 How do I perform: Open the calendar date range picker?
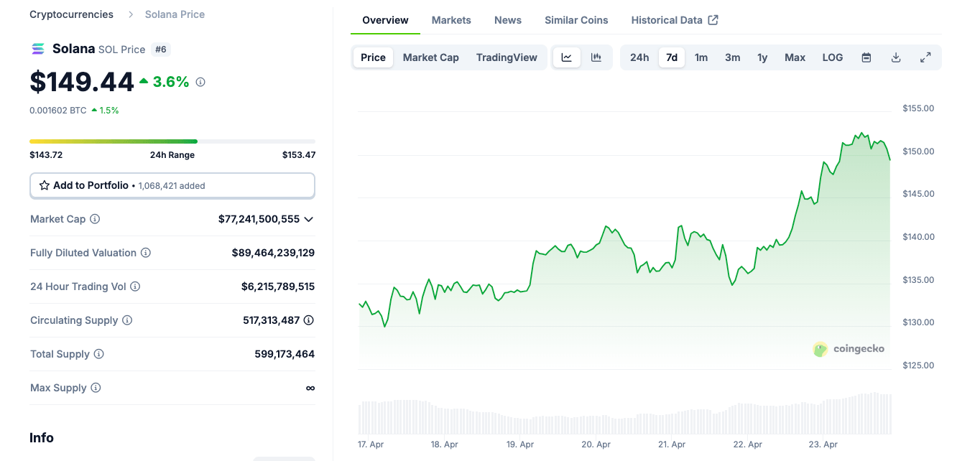[866, 57]
